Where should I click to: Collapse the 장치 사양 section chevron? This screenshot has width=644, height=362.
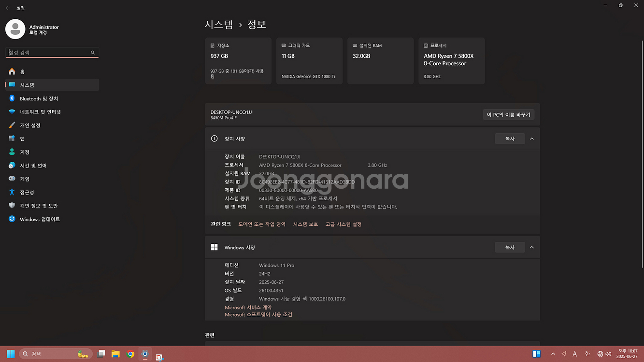tap(531, 139)
